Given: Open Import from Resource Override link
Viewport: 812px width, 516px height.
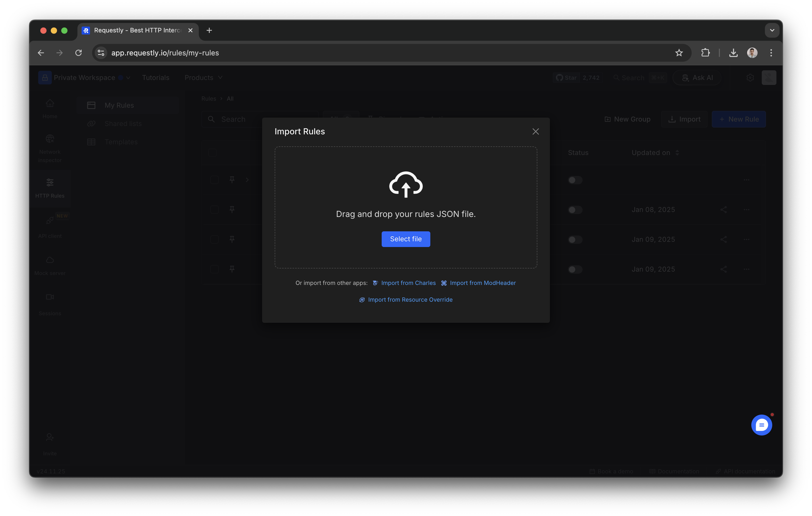Looking at the screenshot, I should [410, 300].
